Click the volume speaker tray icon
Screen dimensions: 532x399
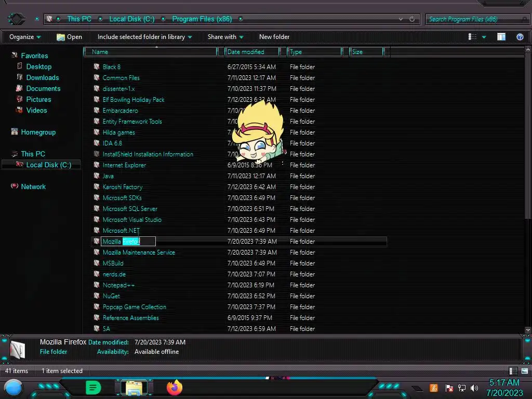pos(474,388)
